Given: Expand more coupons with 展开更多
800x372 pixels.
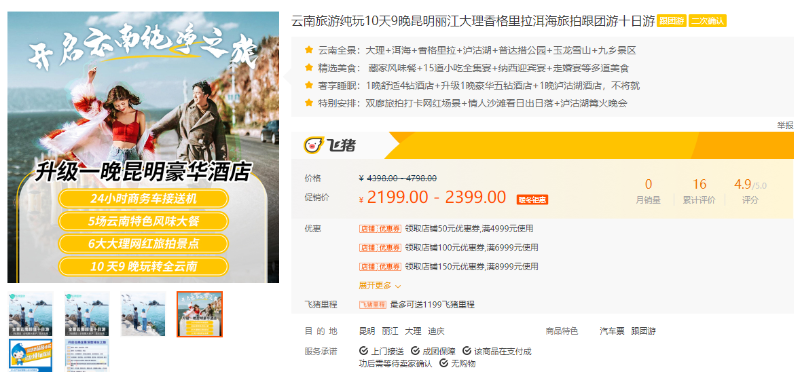Looking at the screenshot, I should (380, 285).
